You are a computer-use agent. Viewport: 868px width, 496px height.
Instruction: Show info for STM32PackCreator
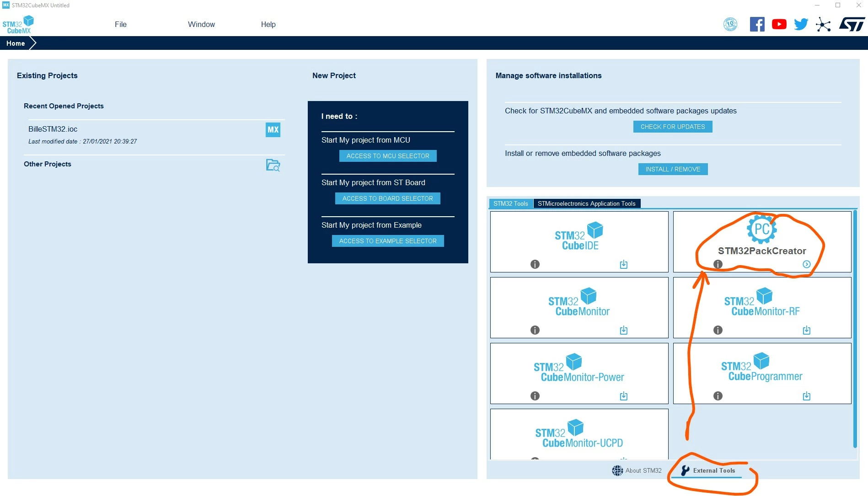pos(718,264)
